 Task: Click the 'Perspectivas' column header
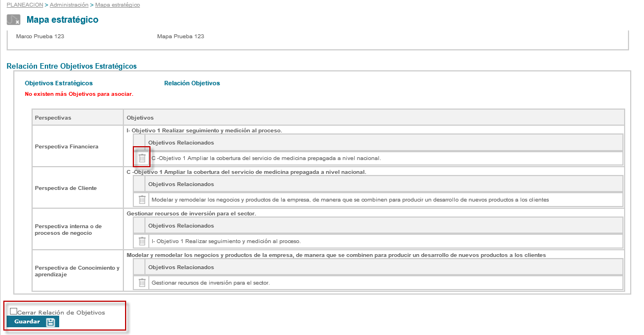tap(53, 117)
